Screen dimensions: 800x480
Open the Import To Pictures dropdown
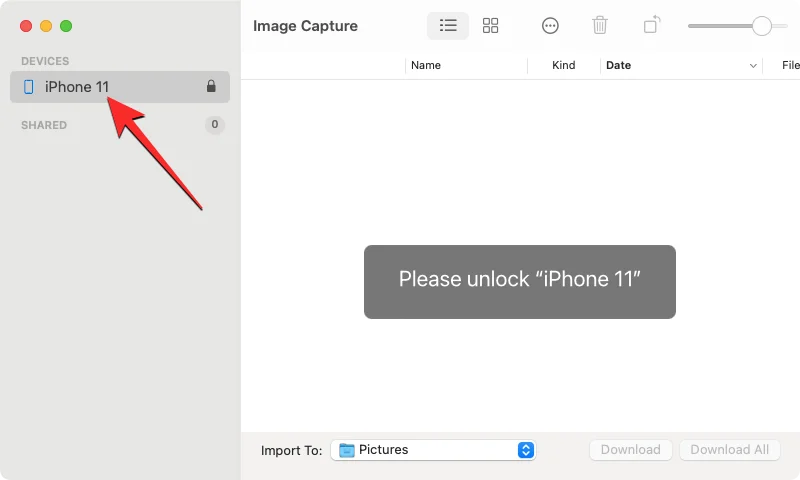click(x=433, y=450)
